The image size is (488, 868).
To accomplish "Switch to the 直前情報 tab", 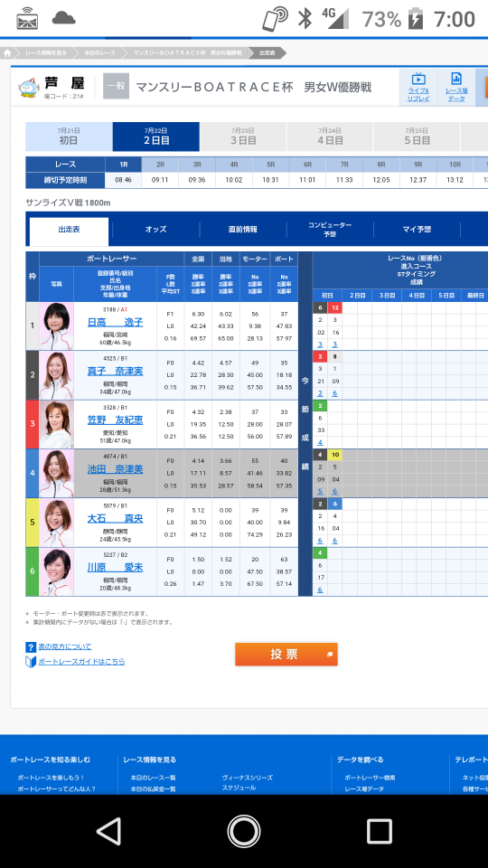I will (x=243, y=229).
